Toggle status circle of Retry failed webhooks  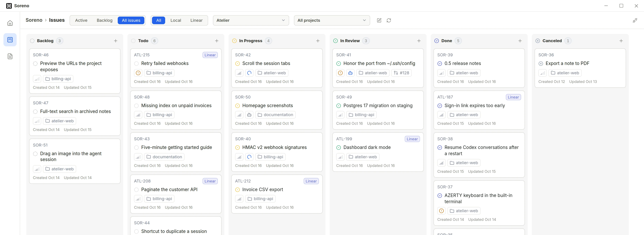(136, 64)
